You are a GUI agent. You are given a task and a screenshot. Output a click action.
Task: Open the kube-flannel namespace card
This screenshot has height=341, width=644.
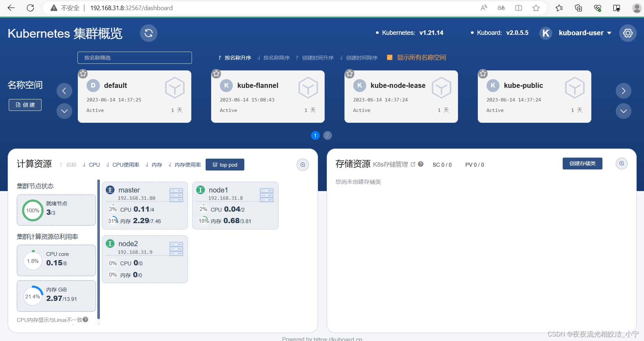(268, 97)
